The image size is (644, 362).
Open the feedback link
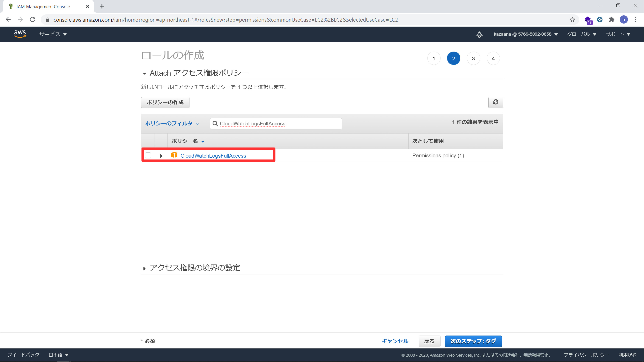[x=24, y=355]
